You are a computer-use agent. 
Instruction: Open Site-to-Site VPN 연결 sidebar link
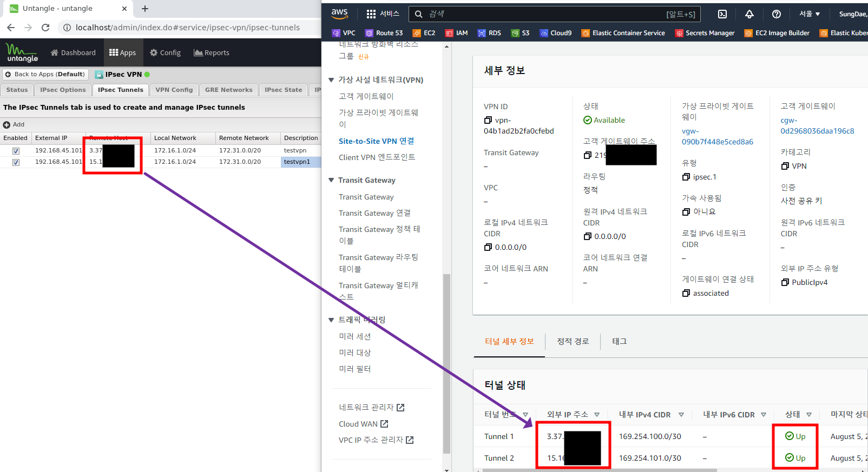click(376, 141)
